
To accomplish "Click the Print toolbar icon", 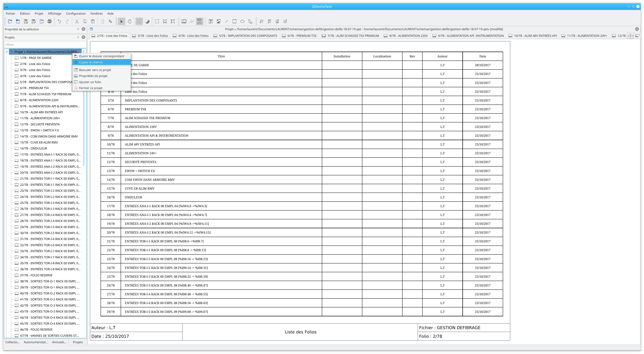I will 49,22.
